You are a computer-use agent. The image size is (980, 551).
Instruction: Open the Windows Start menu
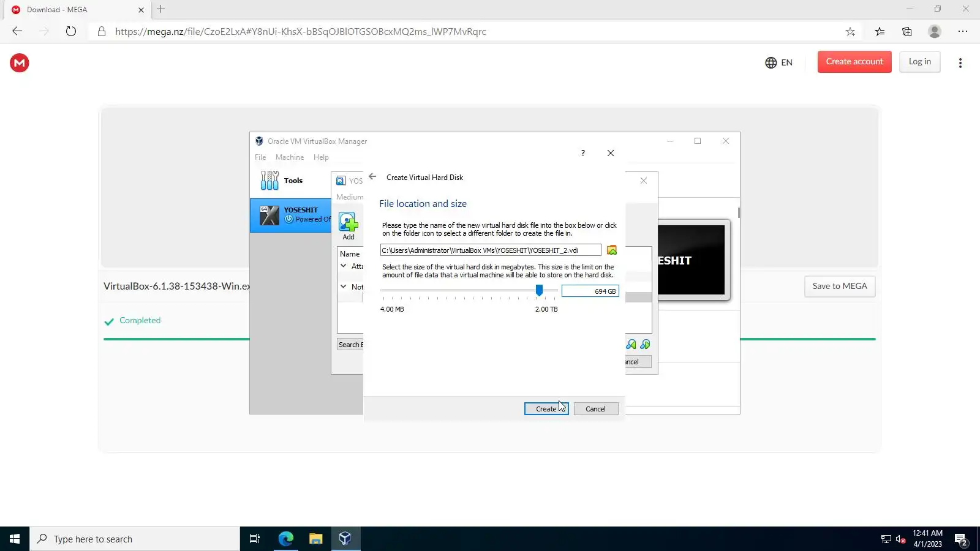click(15, 539)
